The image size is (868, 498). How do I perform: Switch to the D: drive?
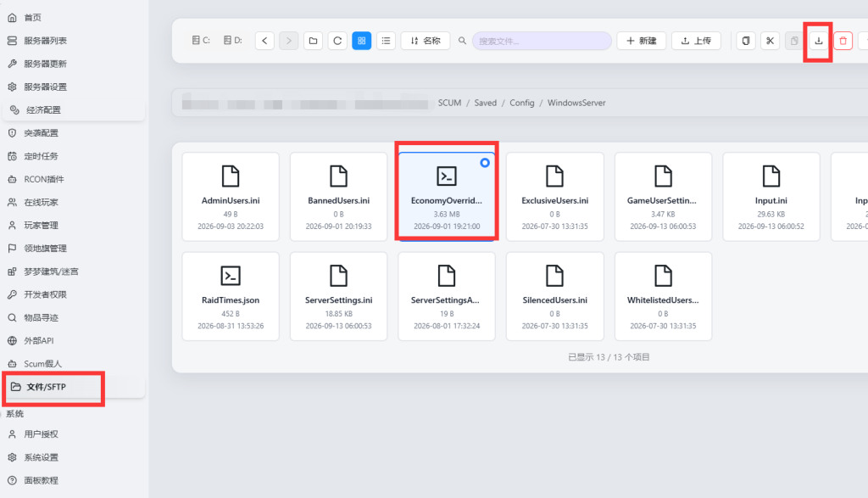(233, 41)
